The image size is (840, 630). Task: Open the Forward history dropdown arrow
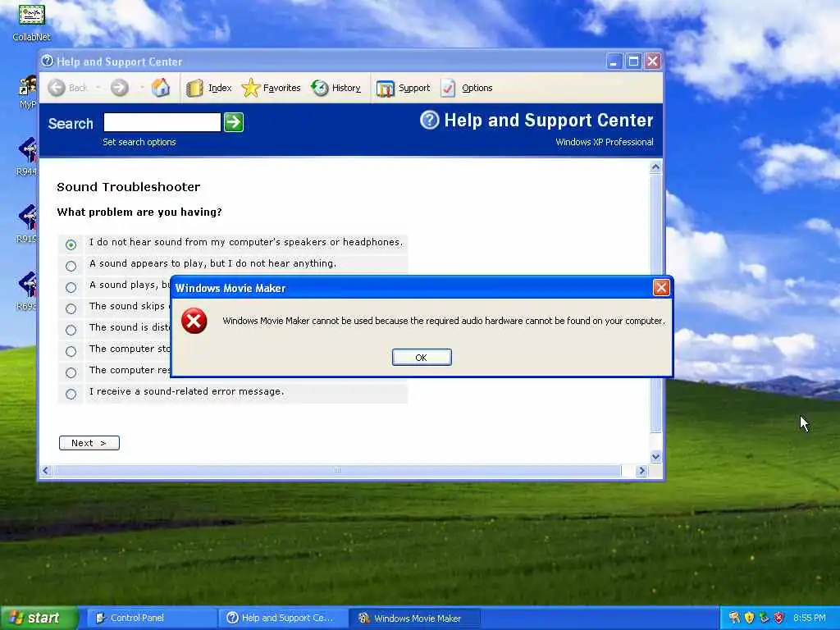click(142, 87)
